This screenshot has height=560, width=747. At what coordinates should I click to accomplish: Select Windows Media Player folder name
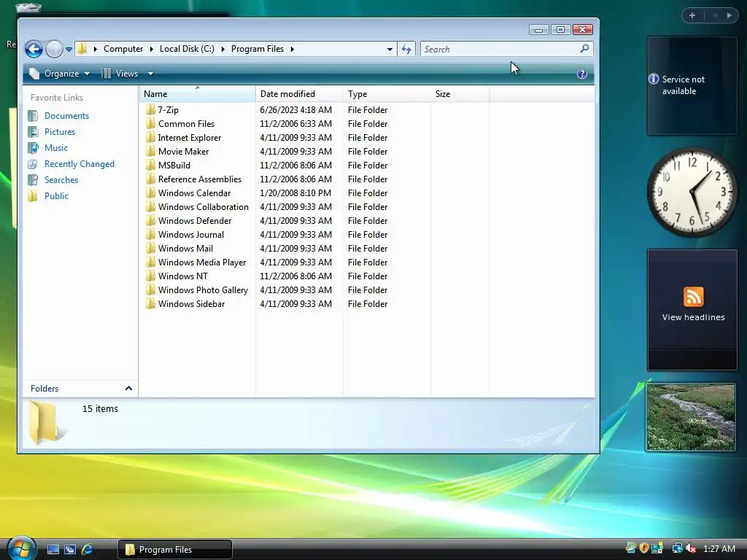202,262
